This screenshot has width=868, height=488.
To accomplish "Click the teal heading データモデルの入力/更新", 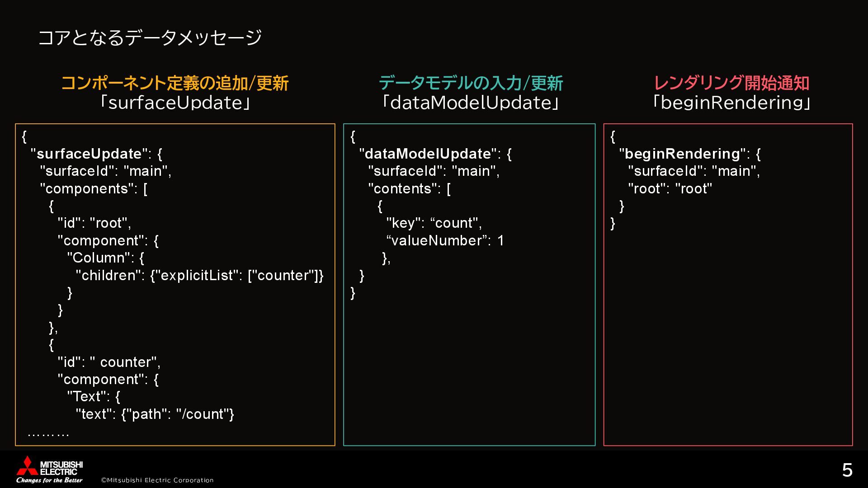I will (x=470, y=83).
